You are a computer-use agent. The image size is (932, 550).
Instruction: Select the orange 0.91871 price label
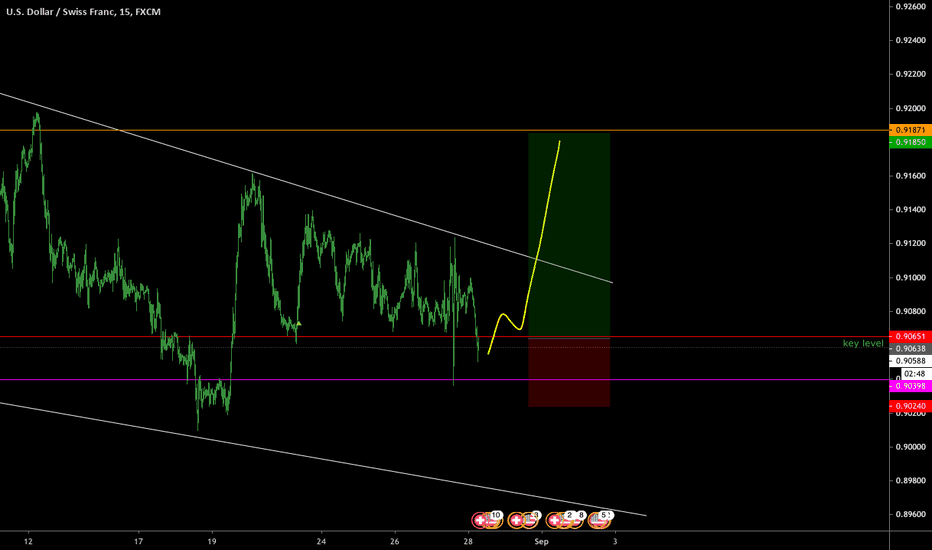pyautogui.click(x=910, y=130)
